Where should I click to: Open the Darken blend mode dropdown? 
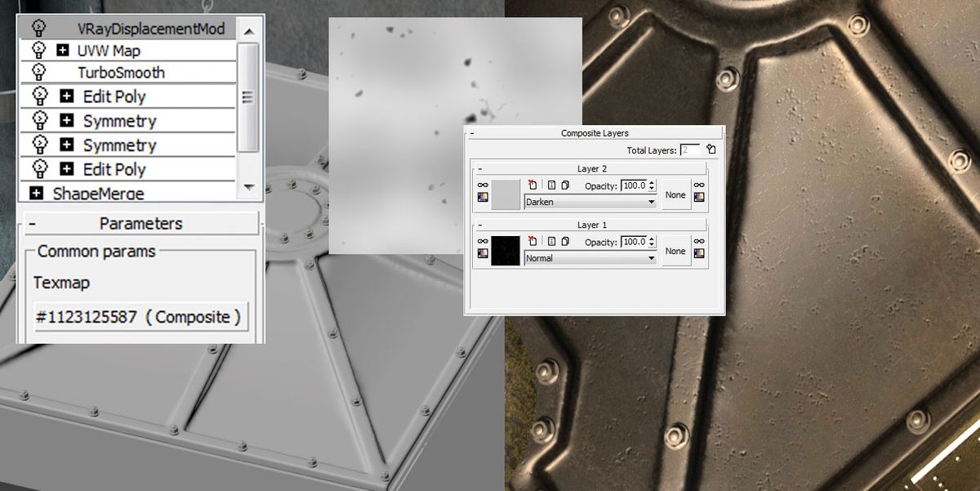point(651,202)
